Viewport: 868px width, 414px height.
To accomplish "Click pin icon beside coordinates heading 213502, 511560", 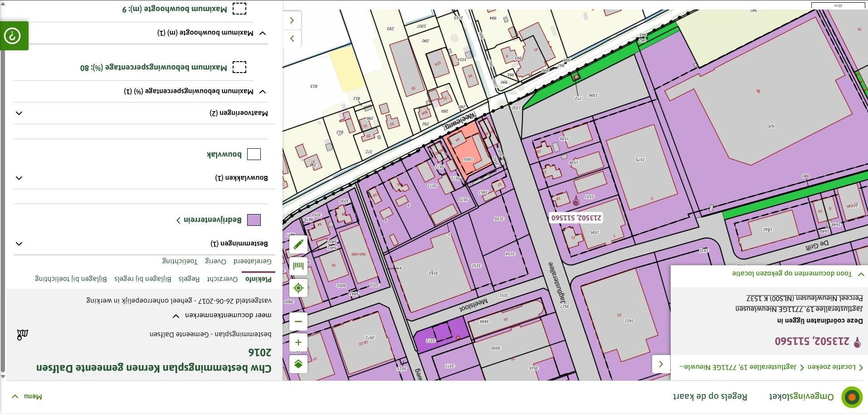I will (857, 342).
